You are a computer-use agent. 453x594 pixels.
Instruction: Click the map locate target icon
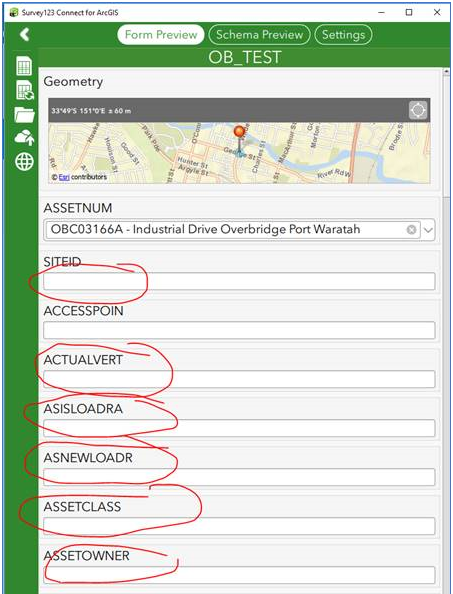point(418,110)
